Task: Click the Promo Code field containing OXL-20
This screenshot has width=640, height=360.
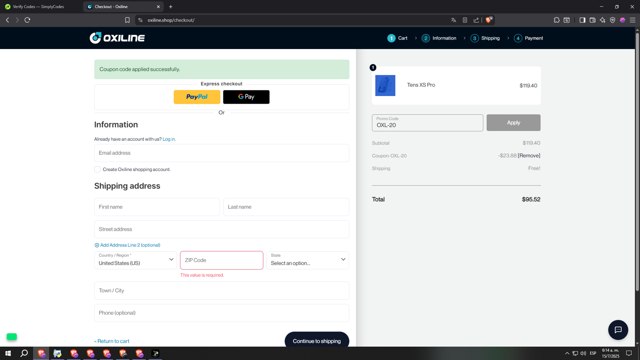Action: click(427, 123)
